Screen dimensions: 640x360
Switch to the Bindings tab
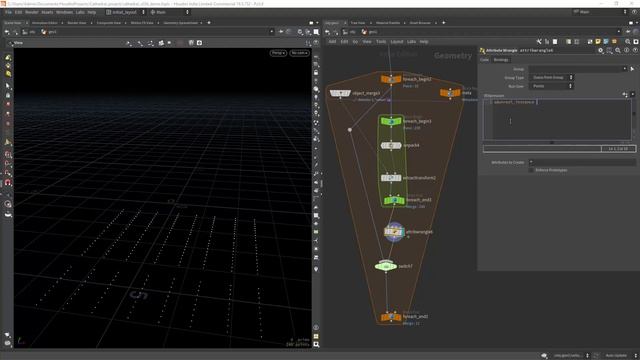(501, 60)
